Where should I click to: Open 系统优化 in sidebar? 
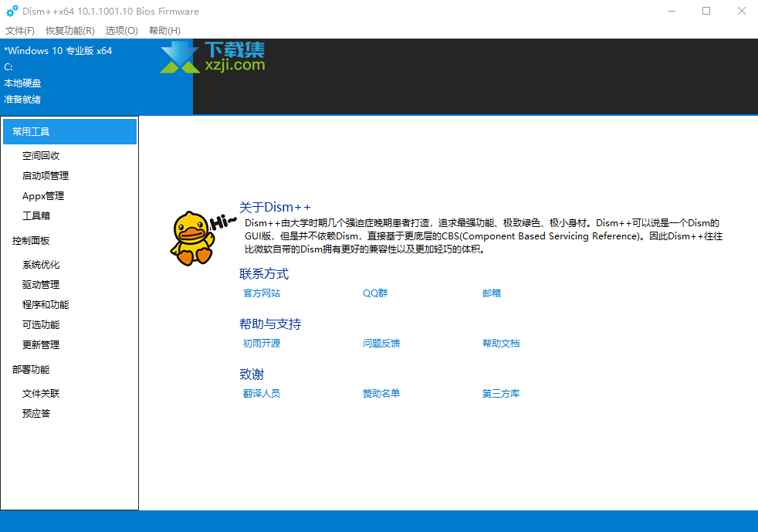pyautogui.click(x=41, y=265)
